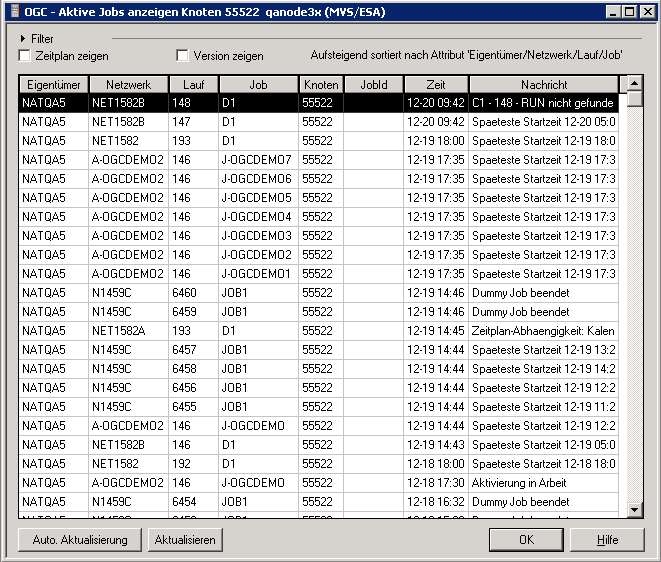
Task: Click the Lauf column header
Action: pos(193,85)
